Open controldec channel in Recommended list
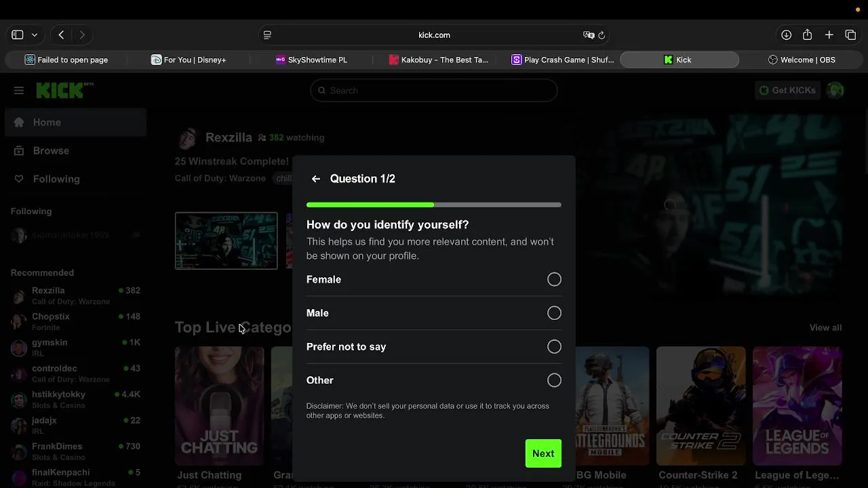Image resolution: width=868 pixels, height=488 pixels. 75,373
